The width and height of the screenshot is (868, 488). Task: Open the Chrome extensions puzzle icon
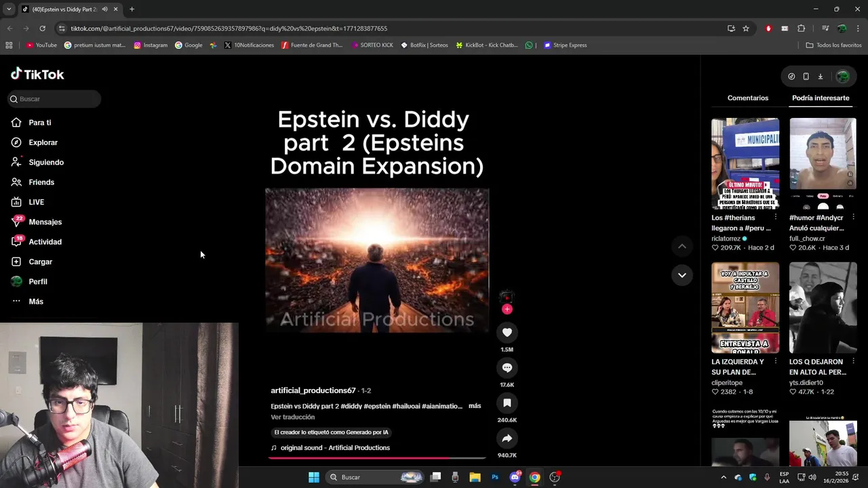coord(801,28)
